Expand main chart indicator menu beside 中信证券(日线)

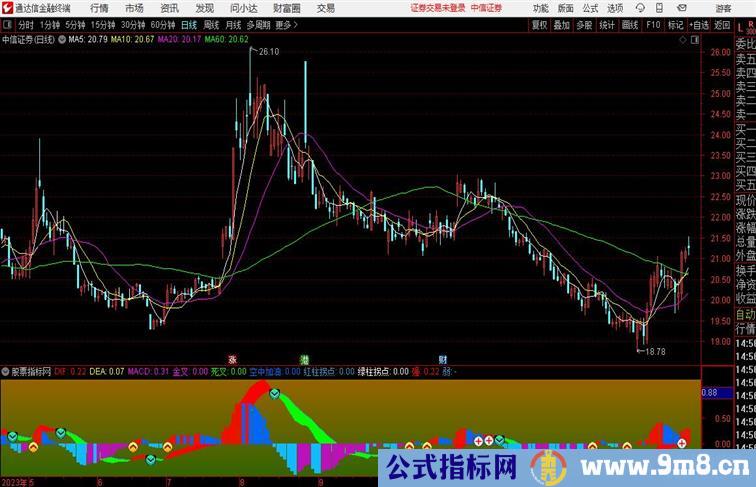(x=62, y=40)
